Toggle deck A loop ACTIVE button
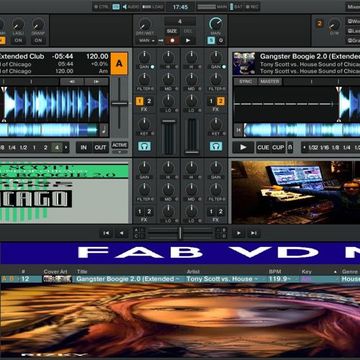Screen dimensions: 360x360 point(119,145)
